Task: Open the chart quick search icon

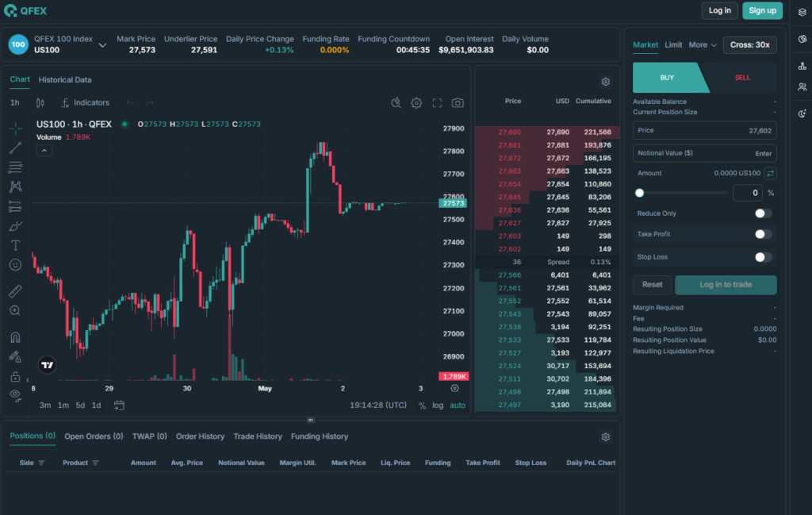Action: pos(396,103)
